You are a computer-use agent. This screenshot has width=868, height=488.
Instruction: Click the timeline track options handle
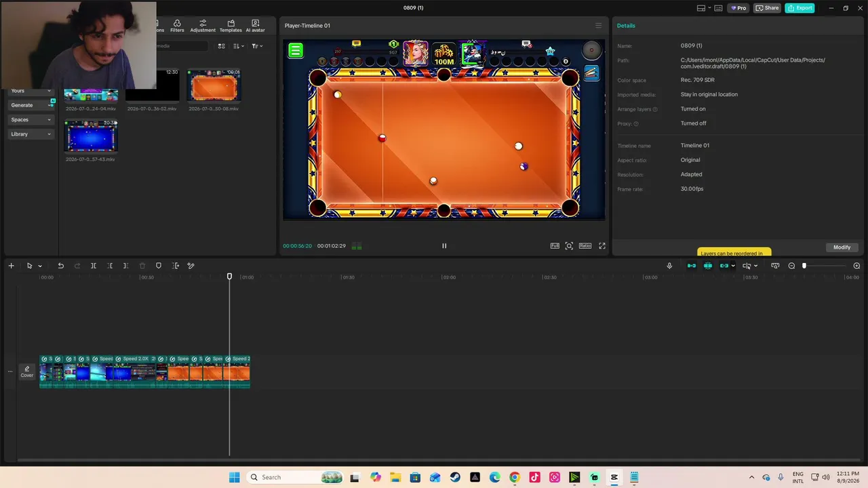[x=9, y=371]
